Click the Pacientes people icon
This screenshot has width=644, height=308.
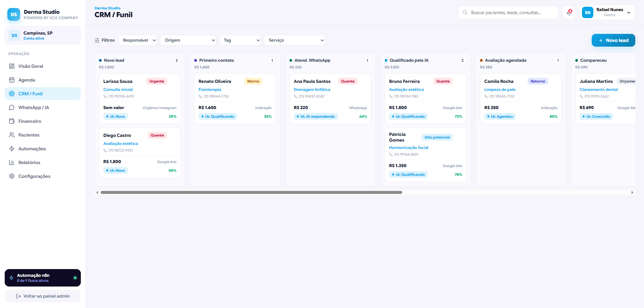[12, 135]
